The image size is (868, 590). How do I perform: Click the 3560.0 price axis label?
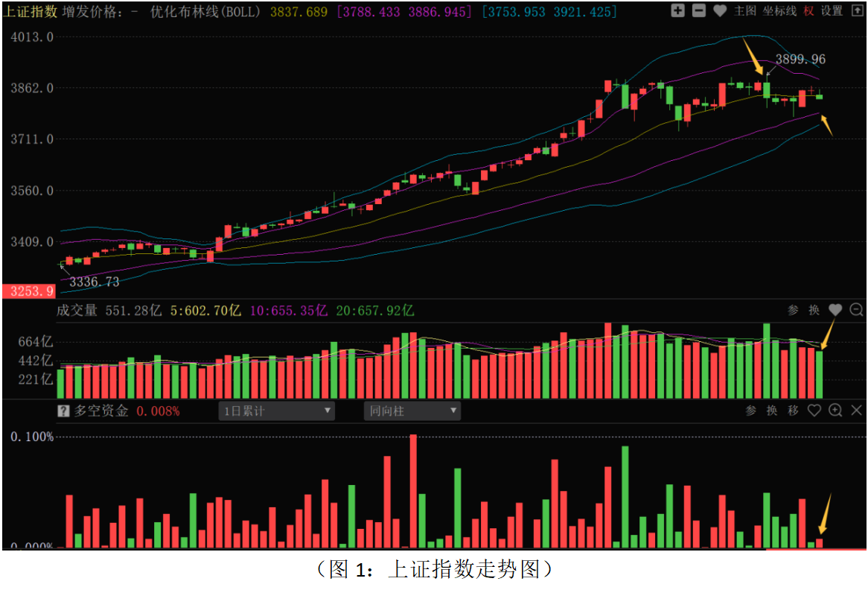(32, 191)
